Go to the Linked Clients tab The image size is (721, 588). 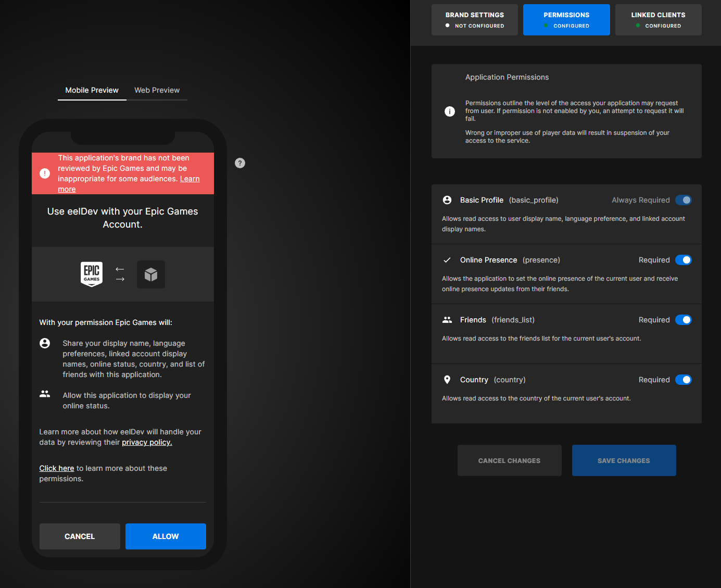658,20
